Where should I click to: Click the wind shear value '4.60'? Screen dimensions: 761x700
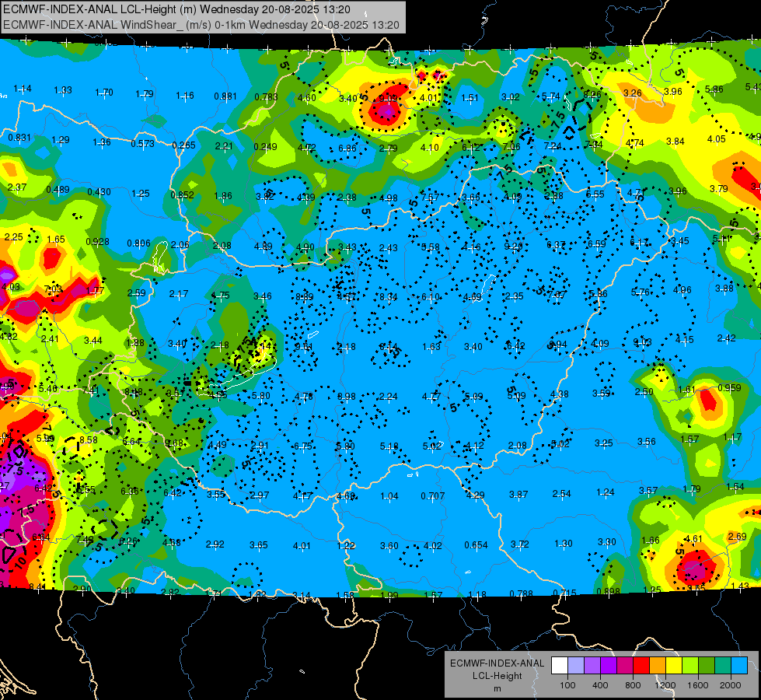coord(307,98)
